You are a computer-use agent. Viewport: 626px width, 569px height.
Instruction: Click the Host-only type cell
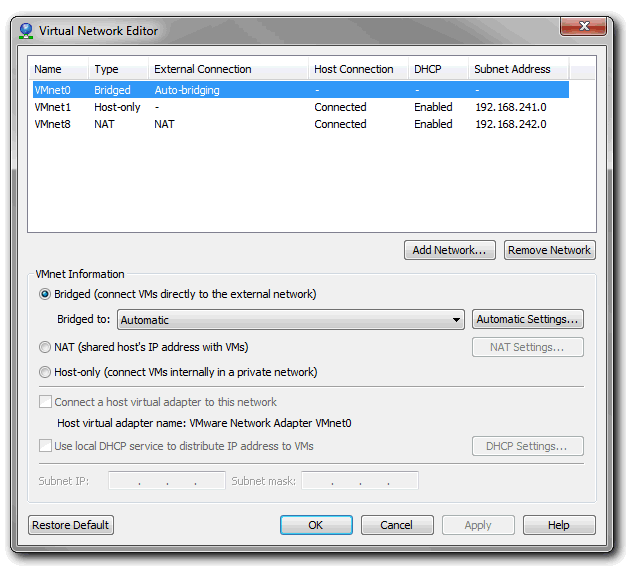[x=117, y=107]
